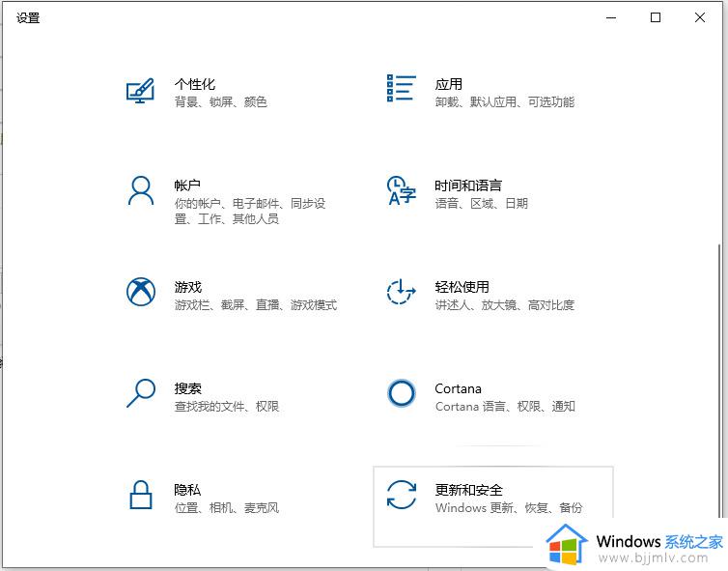Select the 帐户 person icon
Screen dimensions: 728x571
coord(141,190)
